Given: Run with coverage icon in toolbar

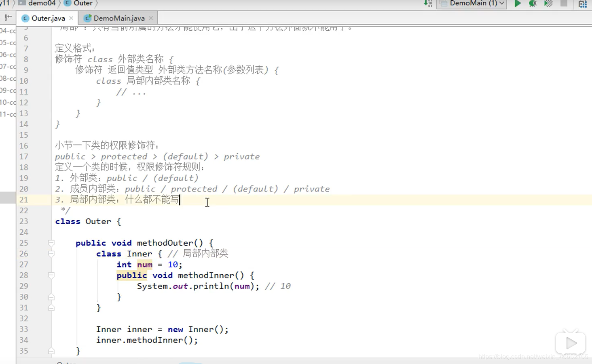Looking at the screenshot, I should tap(548, 4).
